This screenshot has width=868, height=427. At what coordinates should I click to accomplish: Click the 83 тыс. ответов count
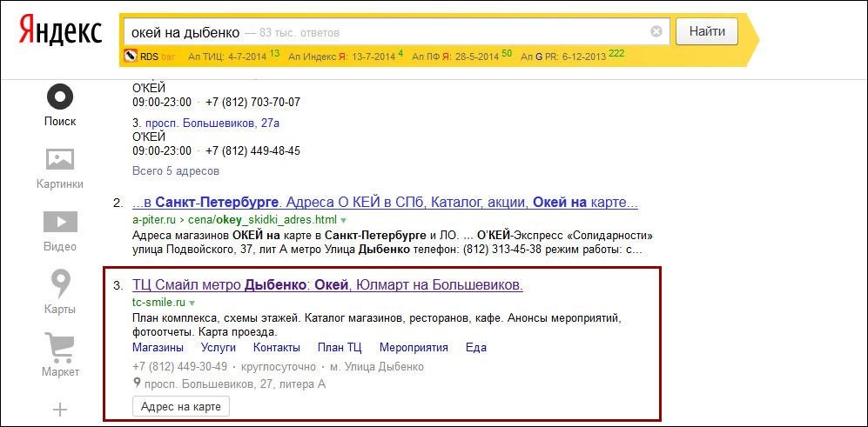point(299,33)
